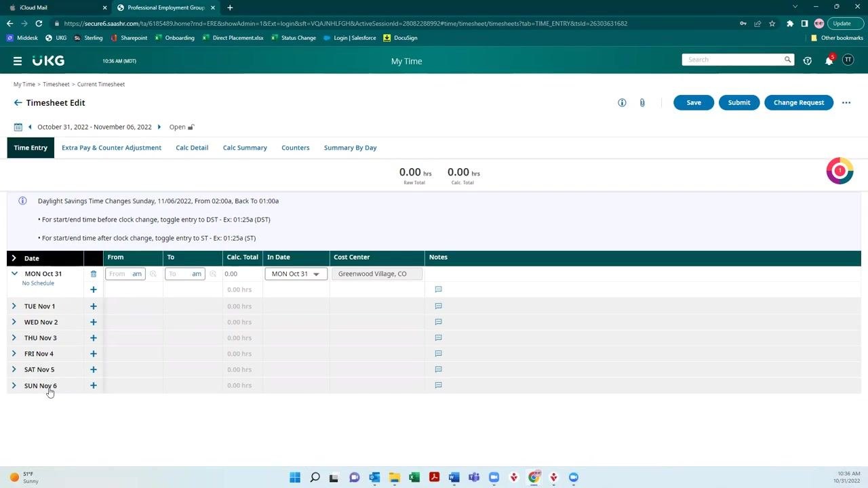Toggle am/pm on the From time
The height and width of the screenshot is (488, 868).
click(x=137, y=274)
